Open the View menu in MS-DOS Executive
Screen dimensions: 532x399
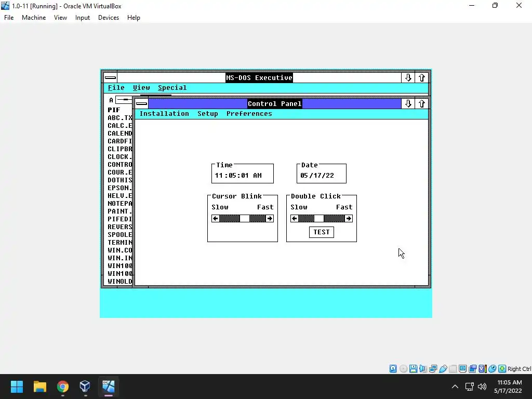[x=141, y=87]
